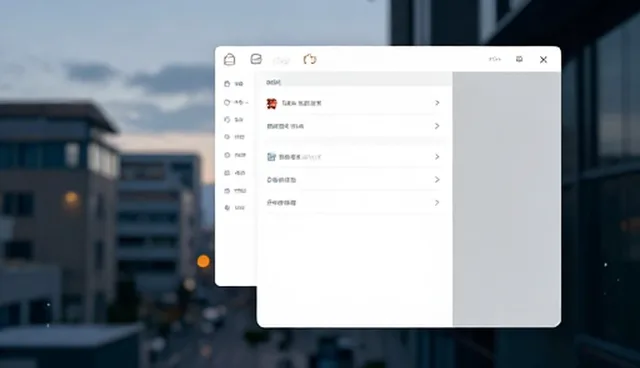Select the stacked-disk icon beside the home icon
The width and height of the screenshot is (640, 368).
click(256, 59)
